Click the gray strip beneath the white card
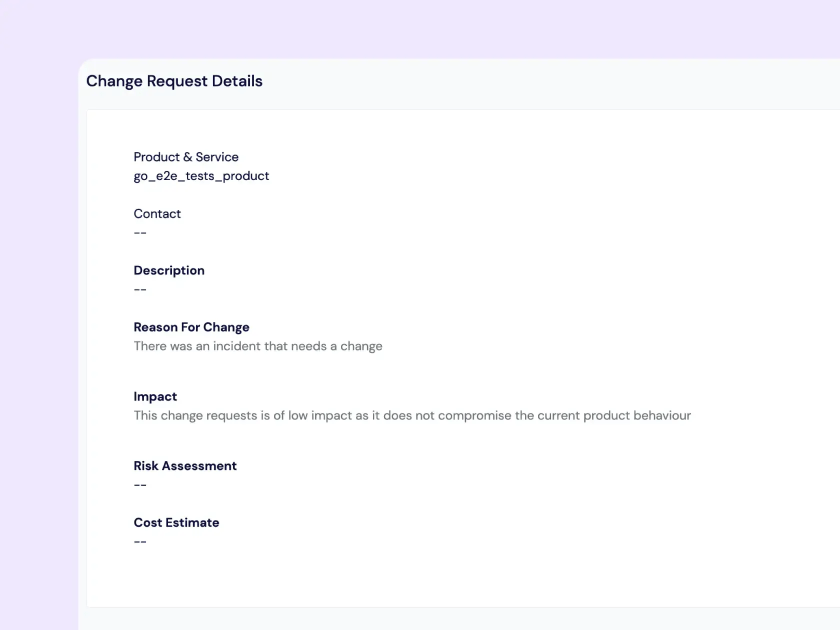The width and height of the screenshot is (840, 630). point(450,619)
